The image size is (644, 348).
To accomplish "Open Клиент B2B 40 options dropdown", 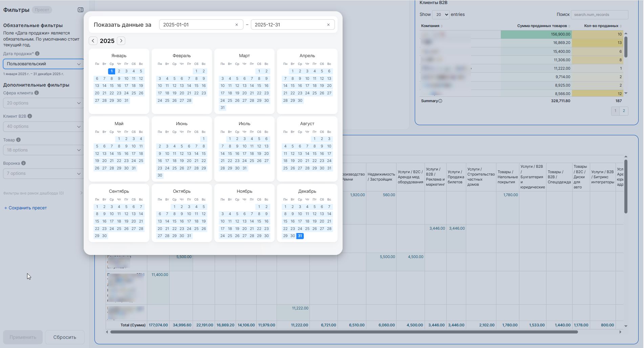I will [43, 126].
